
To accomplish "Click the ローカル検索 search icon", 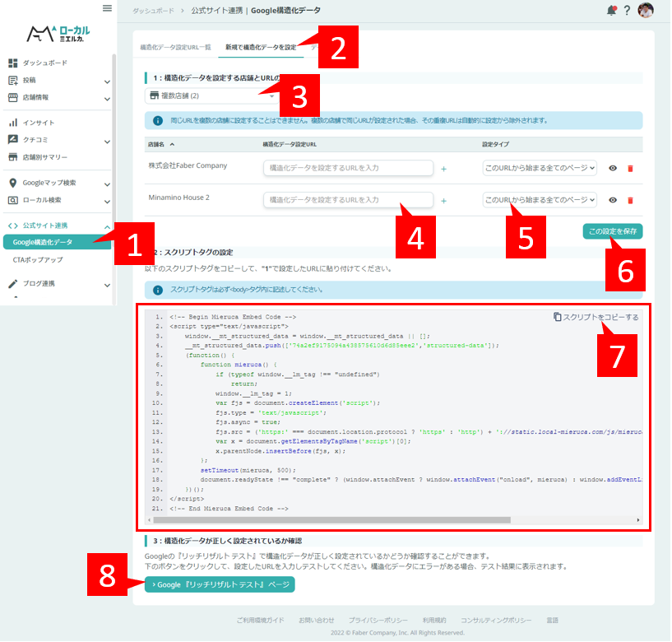I will pyautogui.click(x=13, y=200).
